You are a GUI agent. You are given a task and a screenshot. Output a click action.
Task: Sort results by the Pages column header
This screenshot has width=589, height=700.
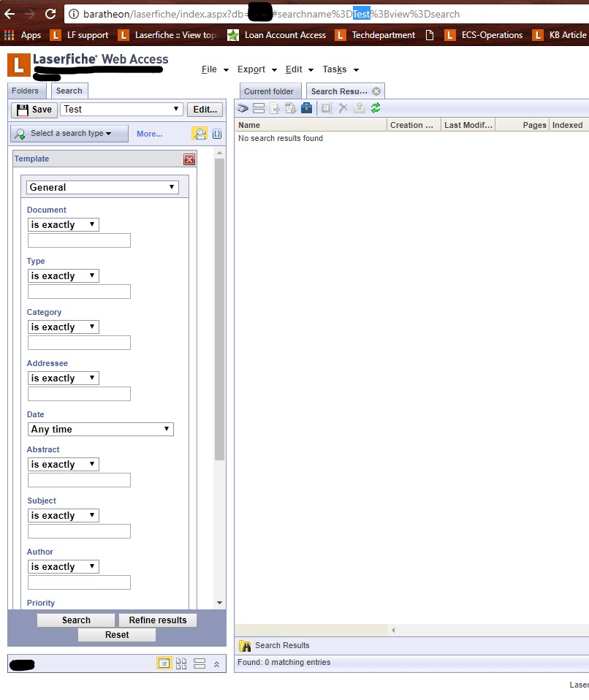[522, 125]
